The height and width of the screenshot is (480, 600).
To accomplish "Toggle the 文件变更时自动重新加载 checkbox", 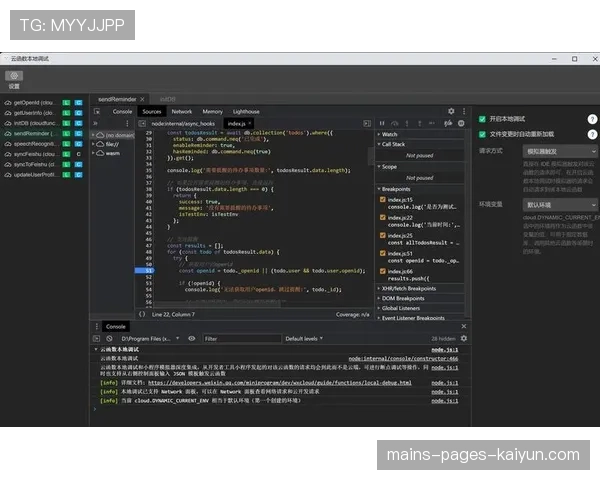I will (482, 134).
